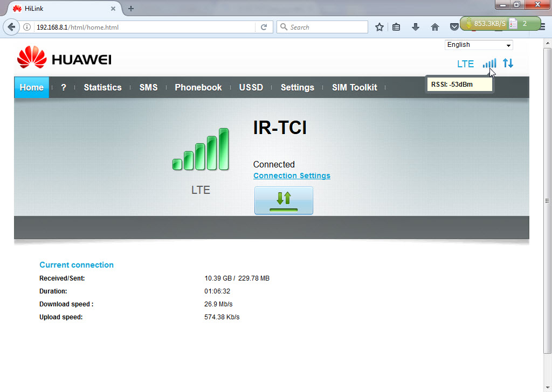The height and width of the screenshot is (392, 552).
Task: Switch to the Phonebook tab
Action: pyautogui.click(x=198, y=87)
